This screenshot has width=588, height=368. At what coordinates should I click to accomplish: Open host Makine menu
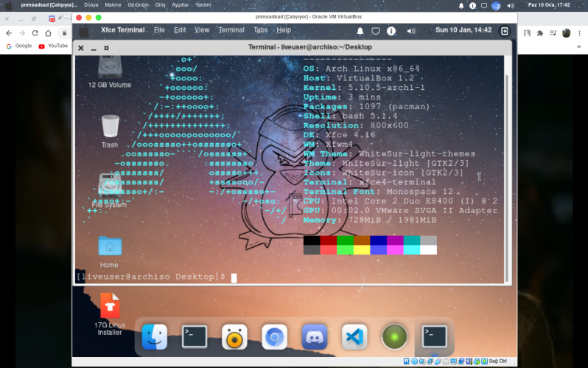point(113,5)
